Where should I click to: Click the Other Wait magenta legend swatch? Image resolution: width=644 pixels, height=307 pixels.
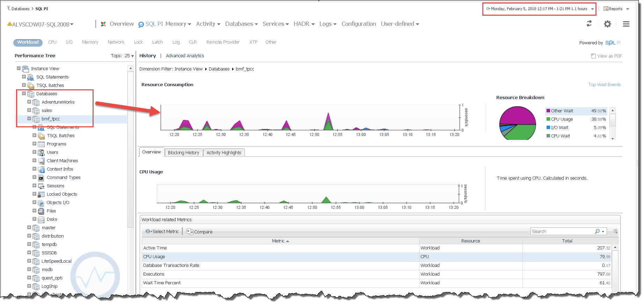(548, 111)
